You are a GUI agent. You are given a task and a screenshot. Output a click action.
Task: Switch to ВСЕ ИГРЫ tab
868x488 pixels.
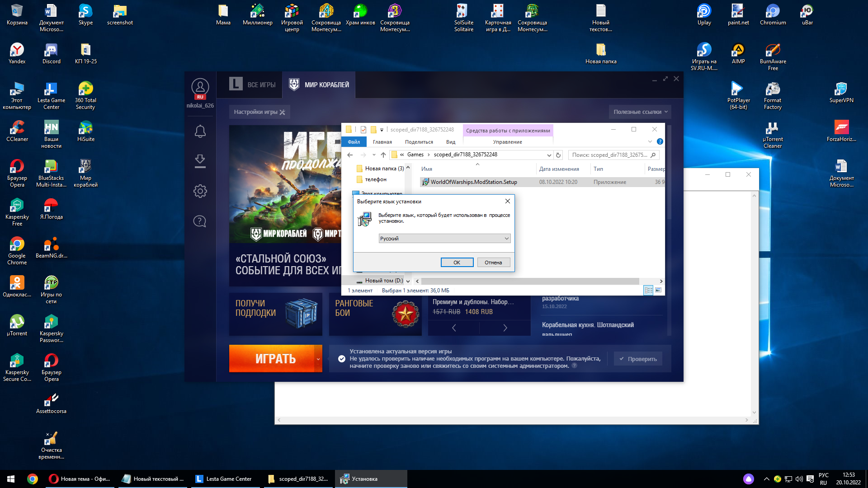252,84
